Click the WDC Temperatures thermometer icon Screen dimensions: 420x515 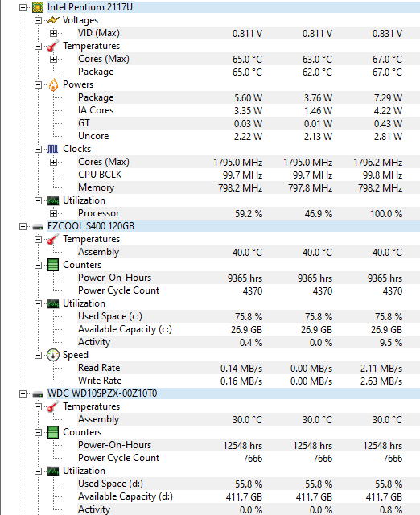(x=53, y=406)
